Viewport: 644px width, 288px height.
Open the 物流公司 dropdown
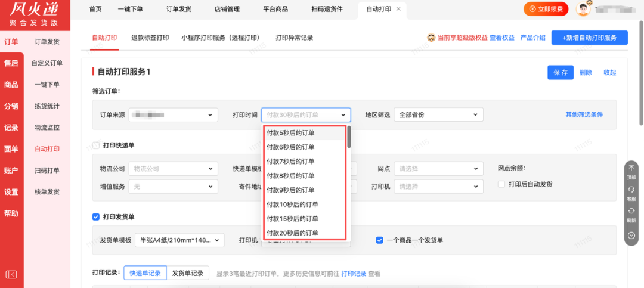click(x=174, y=168)
